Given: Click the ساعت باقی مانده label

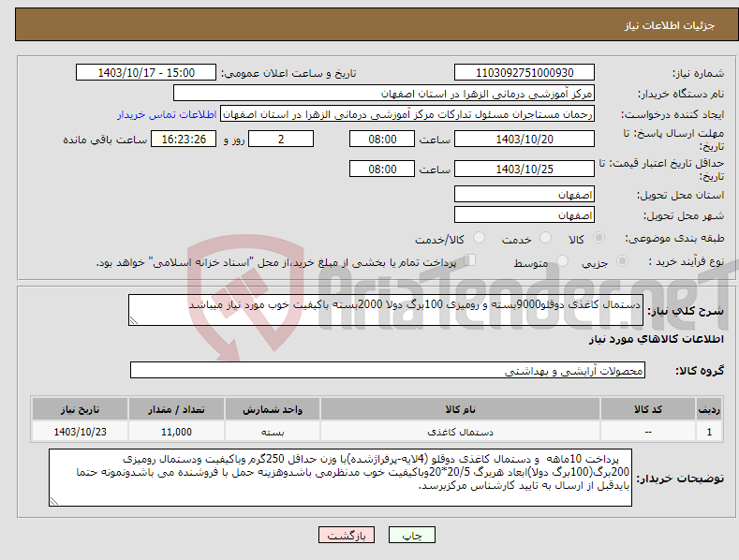Looking at the screenshot, I should click(x=105, y=140).
